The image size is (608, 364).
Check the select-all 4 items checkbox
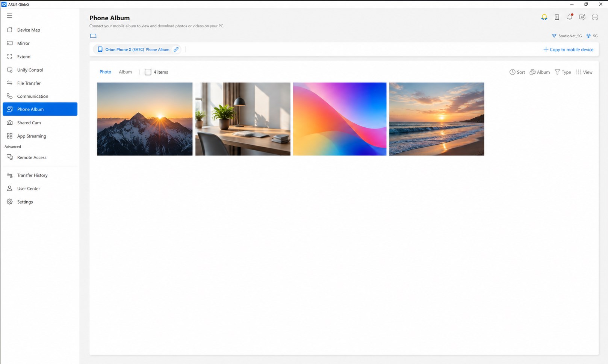coord(148,72)
